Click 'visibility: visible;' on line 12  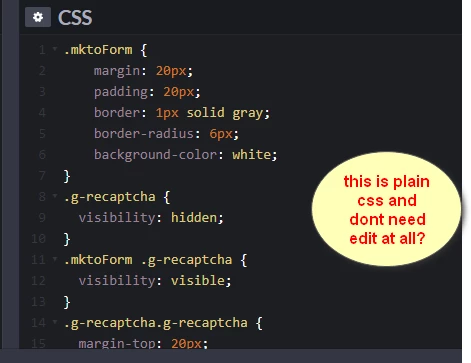(155, 281)
